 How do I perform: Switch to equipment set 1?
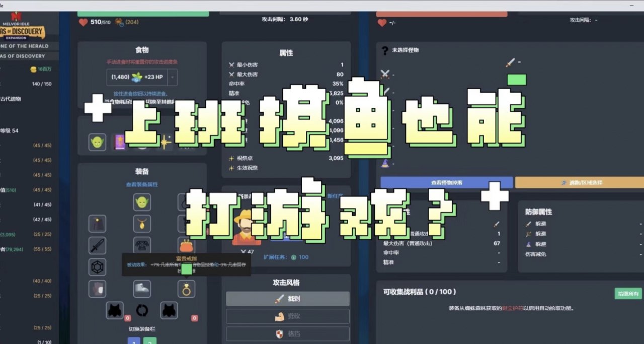click(x=134, y=341)
